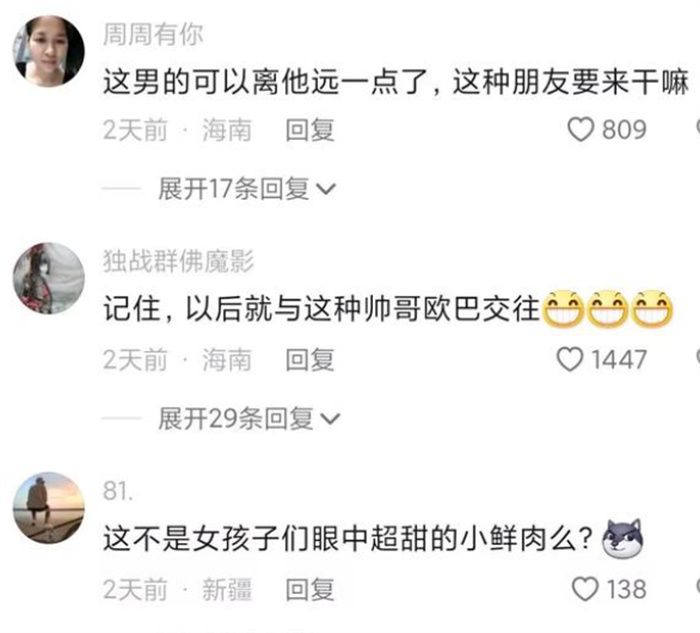
Task: Open username 独战群佛魔影
Action: point(179,261)
